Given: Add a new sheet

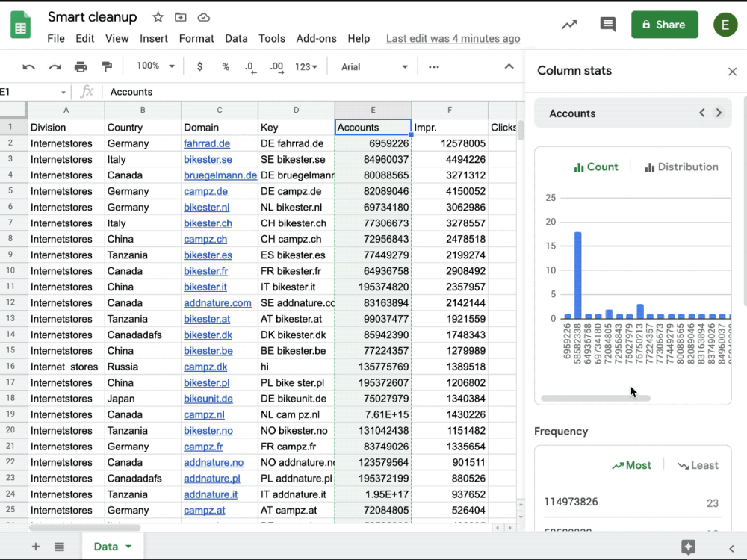Looking at the screenshot, I should [x=36, y=547].
